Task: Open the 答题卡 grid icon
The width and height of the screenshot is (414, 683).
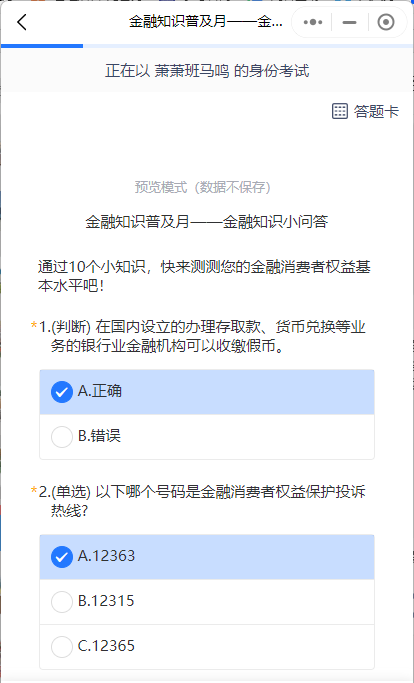Action: pyautogui.click(x=339, y=111)
